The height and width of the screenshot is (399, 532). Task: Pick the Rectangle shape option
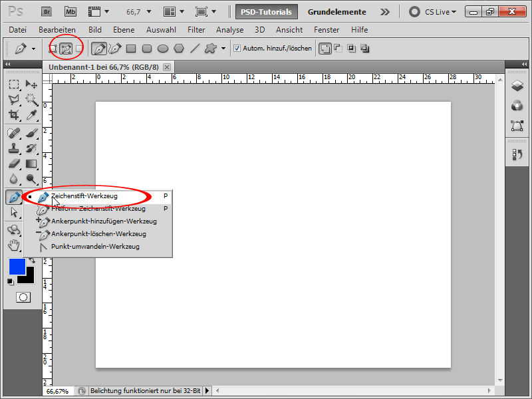click(131, 49)
